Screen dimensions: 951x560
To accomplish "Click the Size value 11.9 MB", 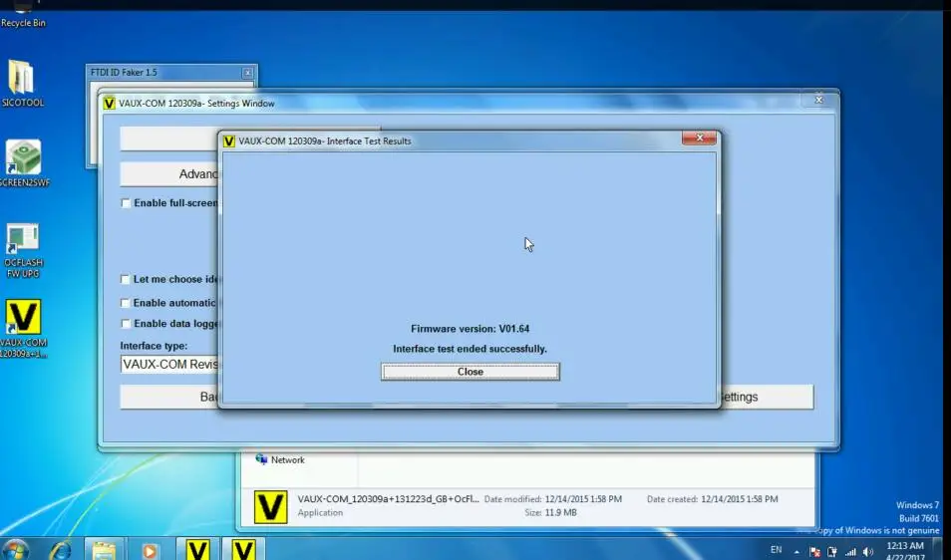I will click(560, 513).
